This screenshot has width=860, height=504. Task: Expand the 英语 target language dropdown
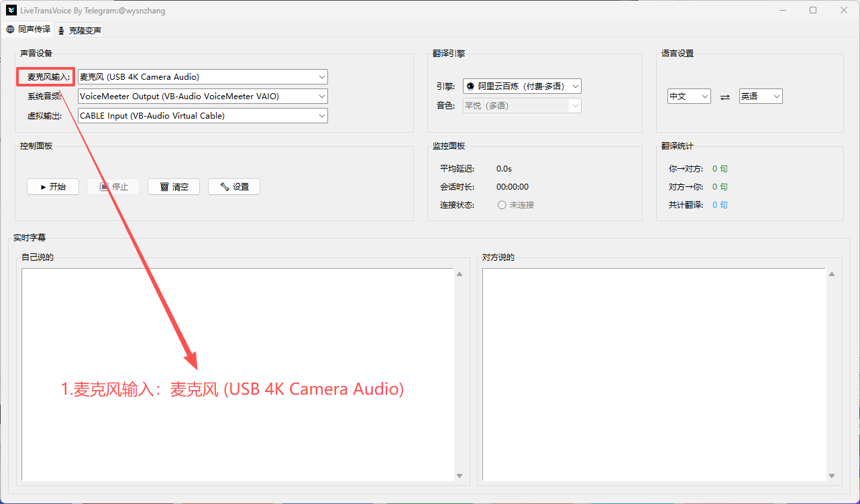[x=761, y=97]
